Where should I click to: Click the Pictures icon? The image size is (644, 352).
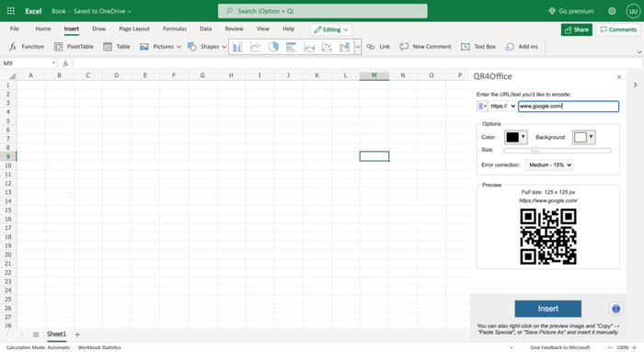coord(144,47)
